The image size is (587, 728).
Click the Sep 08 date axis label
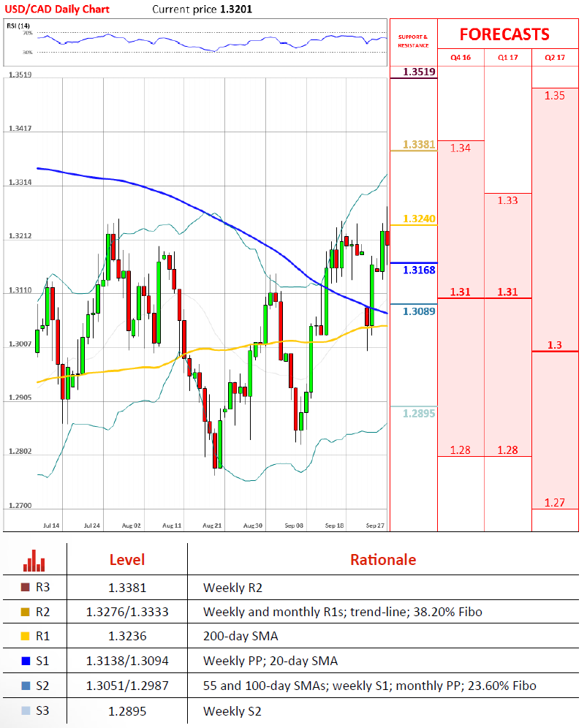[x=294, y=526]
